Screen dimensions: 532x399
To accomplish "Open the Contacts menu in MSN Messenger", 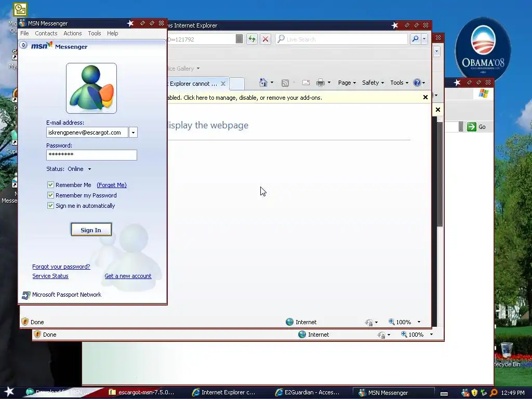I will click(x=46, y=33).
